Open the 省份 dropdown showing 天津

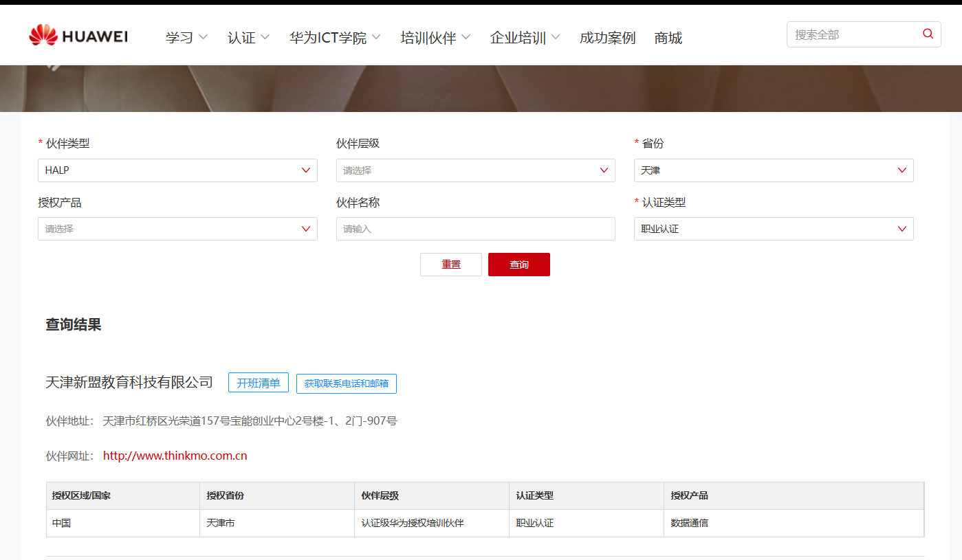click(x=773, y=170)
